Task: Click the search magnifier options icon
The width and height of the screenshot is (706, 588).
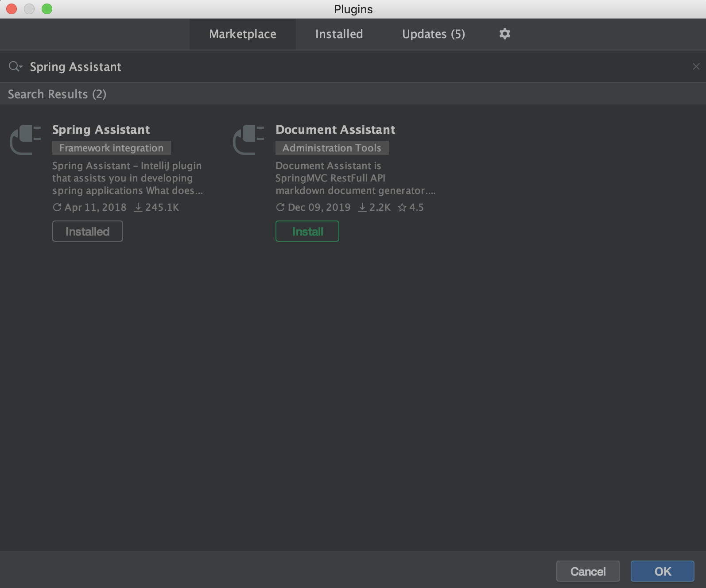Action: (x=15, y=66)
